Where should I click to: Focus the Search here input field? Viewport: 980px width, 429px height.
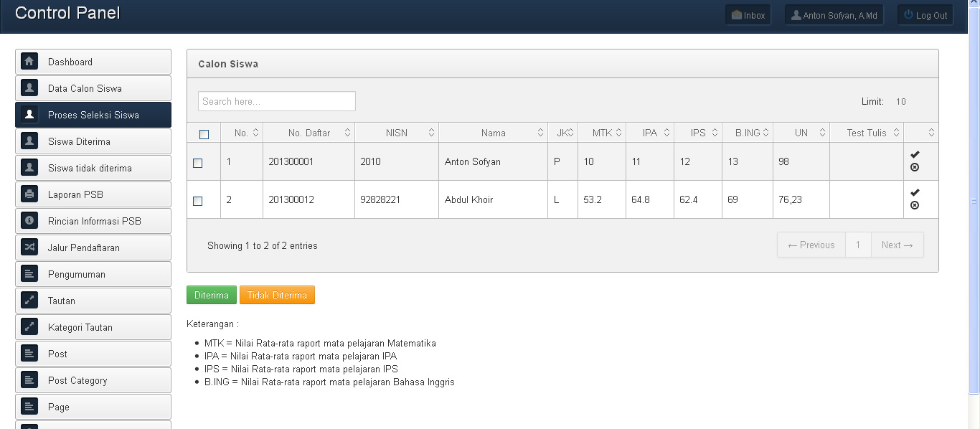coord(277,101)
